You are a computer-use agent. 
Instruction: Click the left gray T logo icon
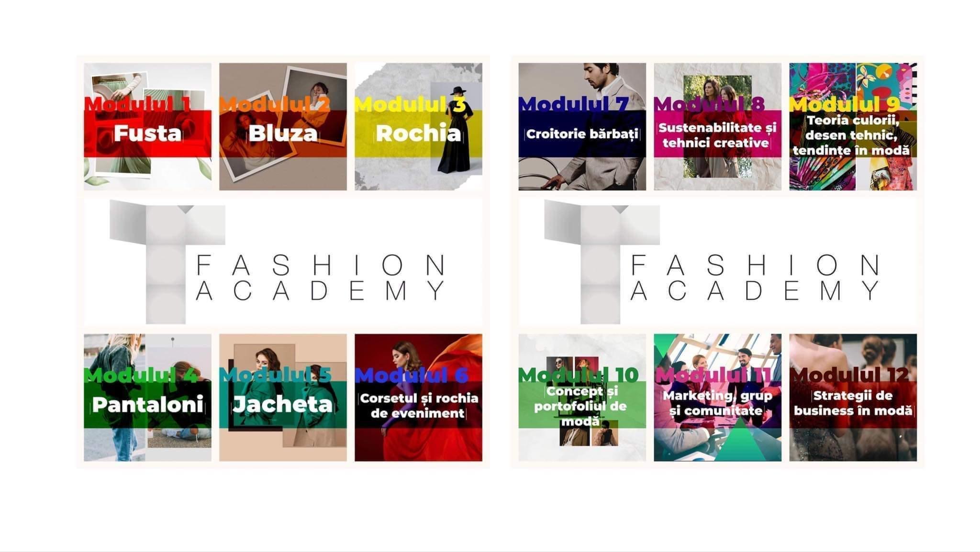point(167,262)
